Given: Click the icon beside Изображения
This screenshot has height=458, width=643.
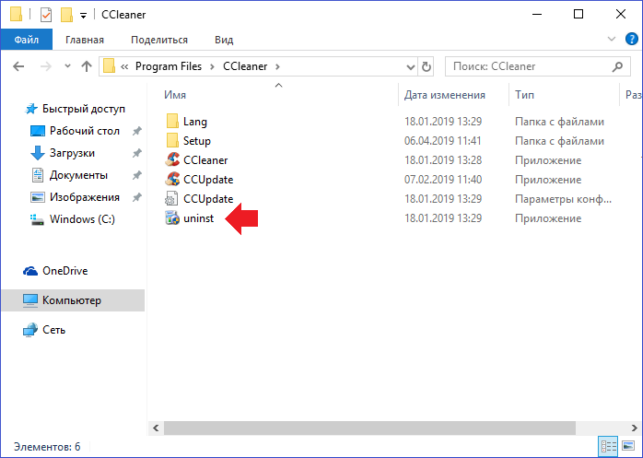Looking at the screenshot, I should (37, 197).
